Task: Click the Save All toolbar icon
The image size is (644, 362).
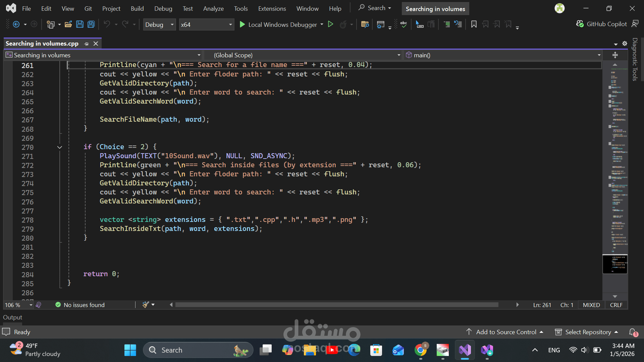Action: click(x=91, y=24)
